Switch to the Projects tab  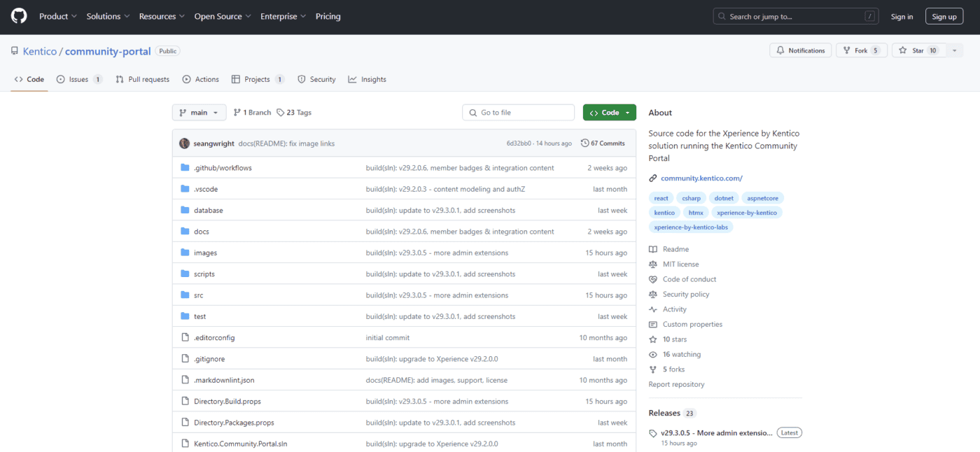(x=258, y=79)
